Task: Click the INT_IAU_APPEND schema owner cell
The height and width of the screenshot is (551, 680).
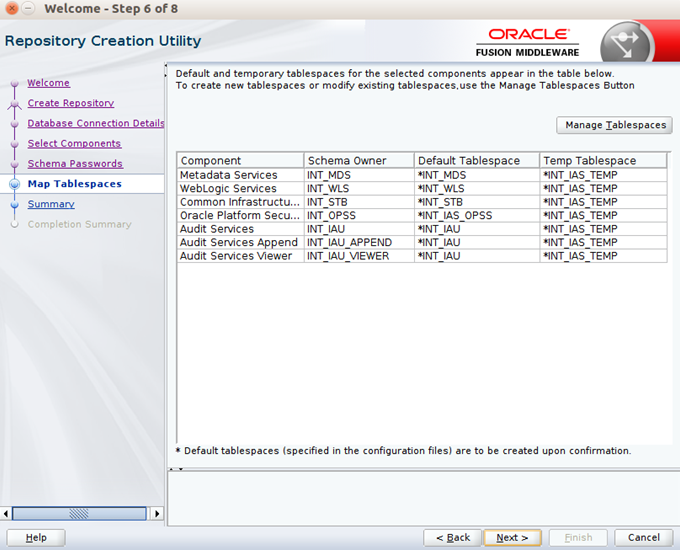Action: pyautogui.click(x=359, y=242)
